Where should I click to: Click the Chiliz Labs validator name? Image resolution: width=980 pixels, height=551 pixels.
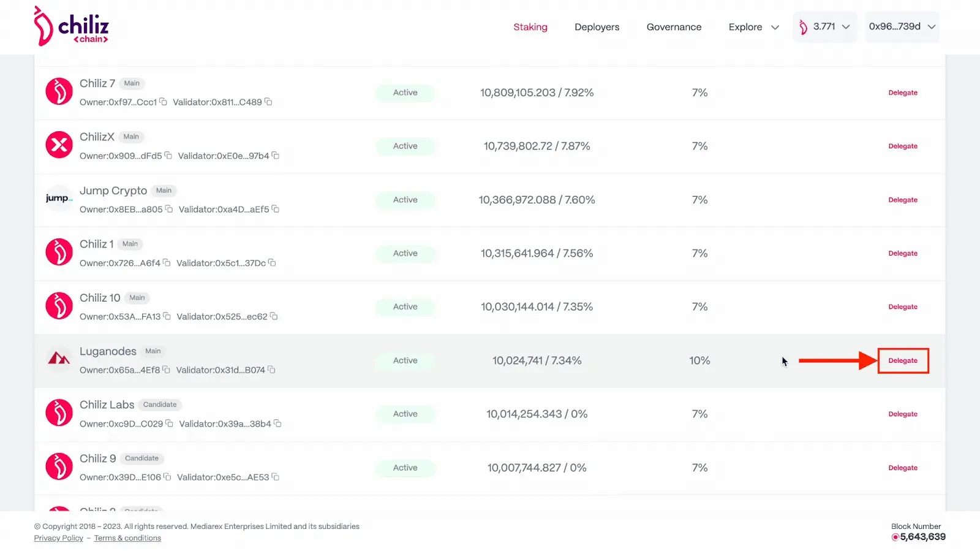107,405
